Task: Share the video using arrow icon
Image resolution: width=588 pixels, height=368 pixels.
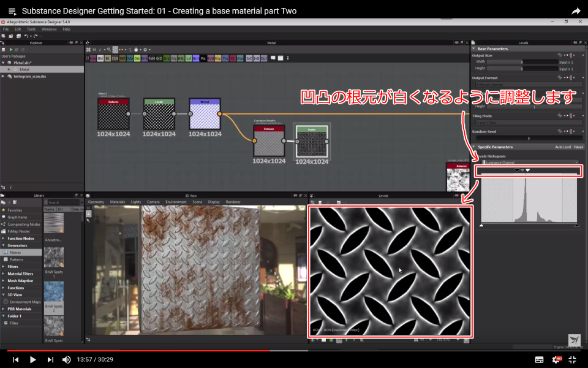Action: [x=576, y=11]
